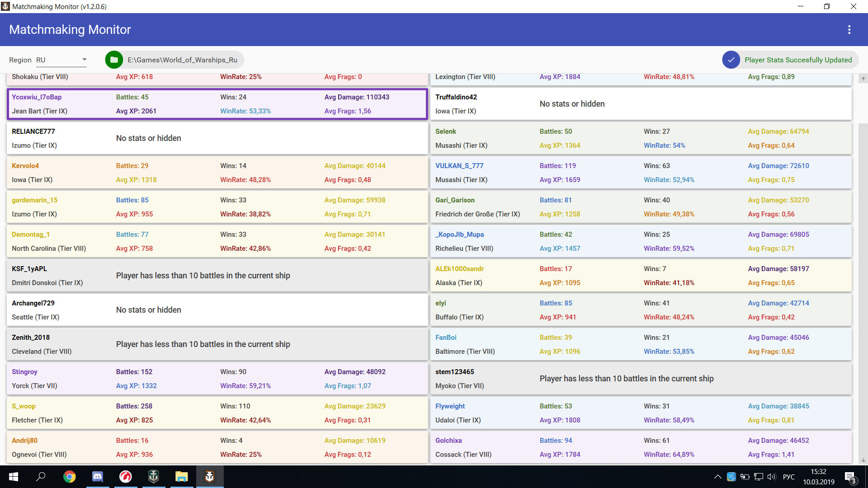Open the action center notifications icon
Viewport: 868px width, 488px height.
(849, 477)
